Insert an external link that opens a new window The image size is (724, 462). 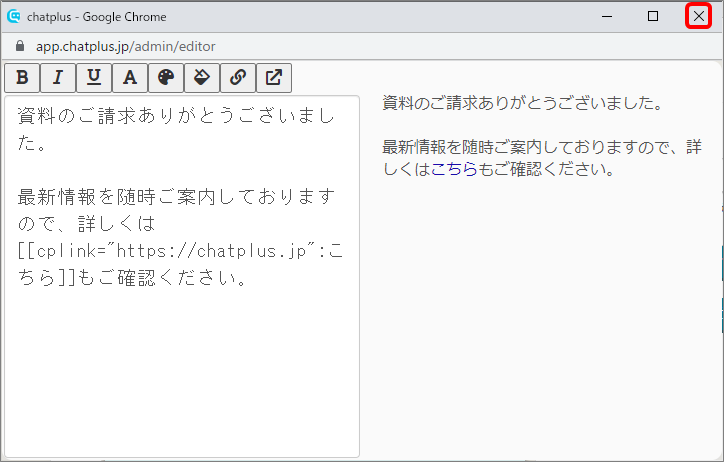pyautogui.click(x=274, y=78)
